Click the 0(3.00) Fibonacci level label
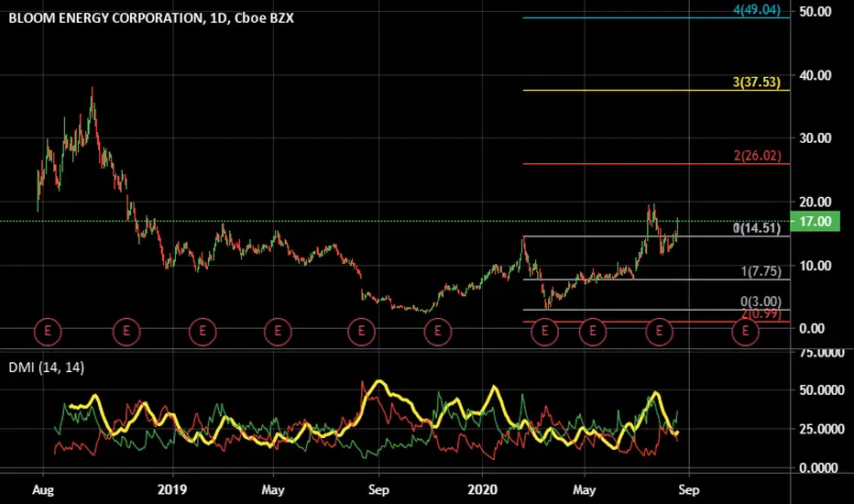854x504 pixels. pos(761,301)
